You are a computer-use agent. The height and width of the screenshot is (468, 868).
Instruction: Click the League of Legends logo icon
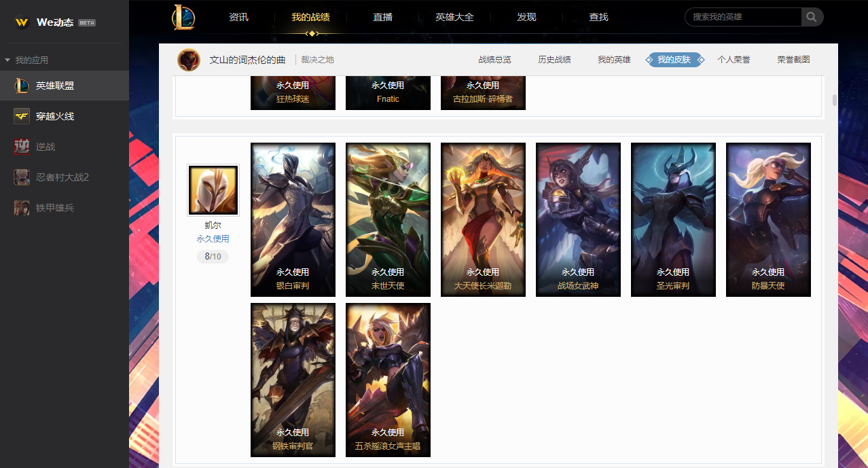(183, 17)
